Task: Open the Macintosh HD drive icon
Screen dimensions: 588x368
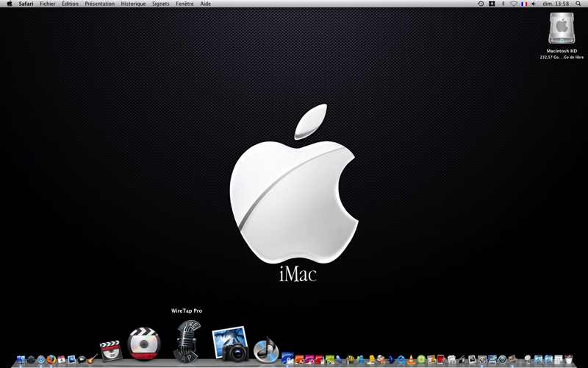Action: (x=562, y=29)
